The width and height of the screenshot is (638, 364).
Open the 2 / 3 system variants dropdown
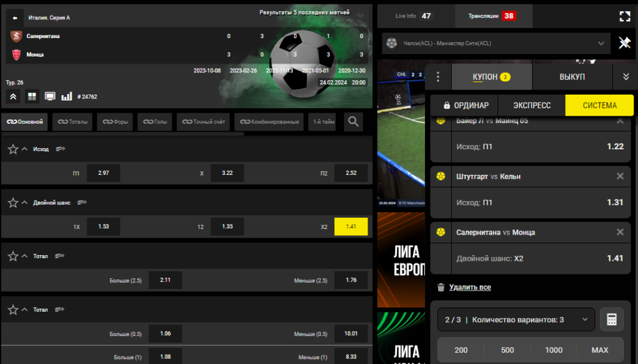point(516,320)
